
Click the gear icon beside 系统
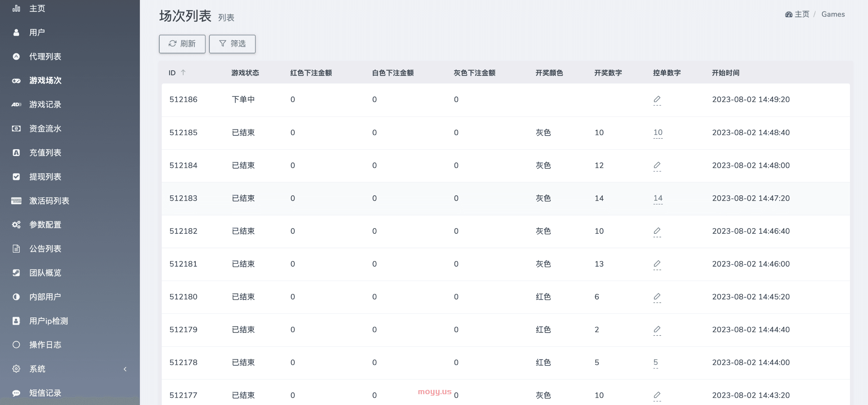coord(16,369)
